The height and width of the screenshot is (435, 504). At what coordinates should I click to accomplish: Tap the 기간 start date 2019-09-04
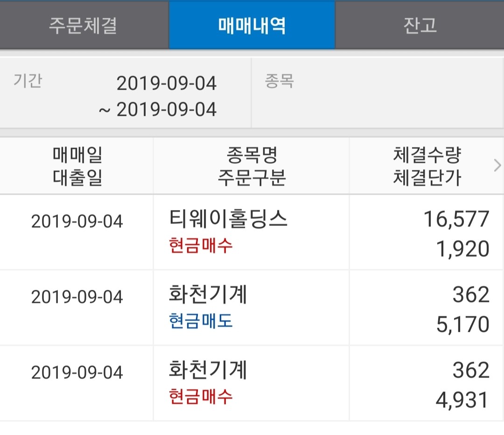167,84
